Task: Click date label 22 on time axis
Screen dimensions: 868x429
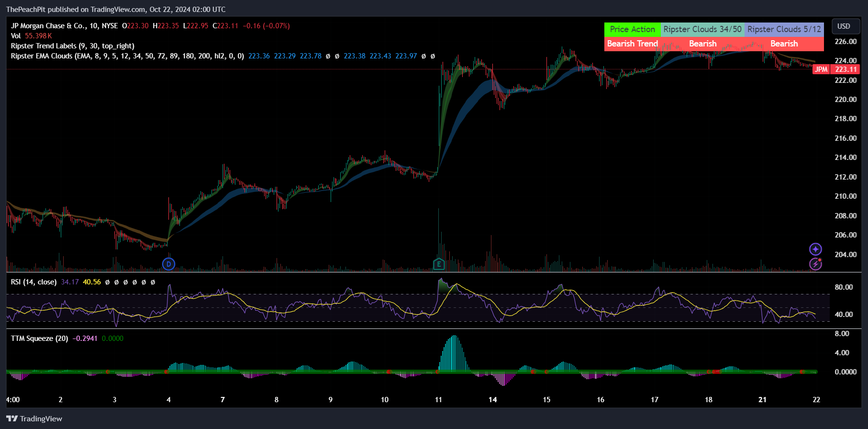Action: point(816,400)
